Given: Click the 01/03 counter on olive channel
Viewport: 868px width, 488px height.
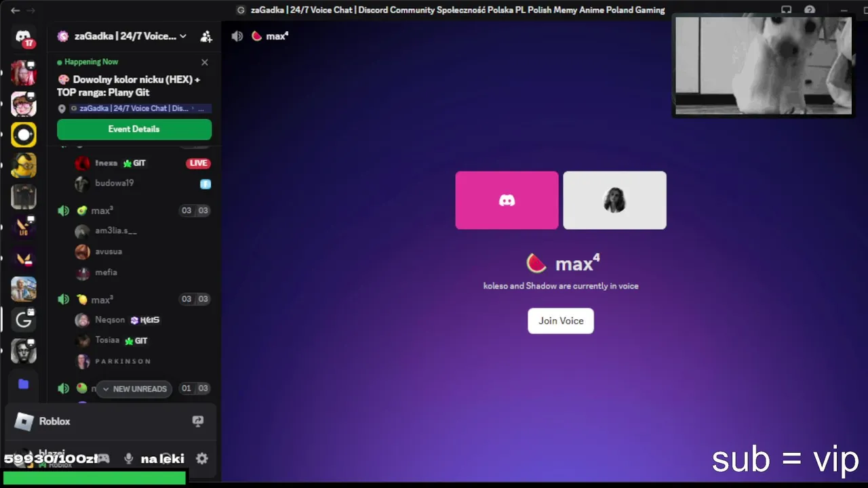Looking at the screenshot, I should pyautogui.click(x=195, y=388).
